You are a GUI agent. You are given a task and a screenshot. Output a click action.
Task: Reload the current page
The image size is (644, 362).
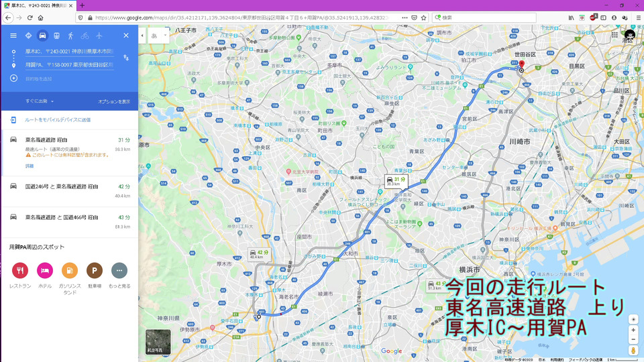[x=30, y=17]
